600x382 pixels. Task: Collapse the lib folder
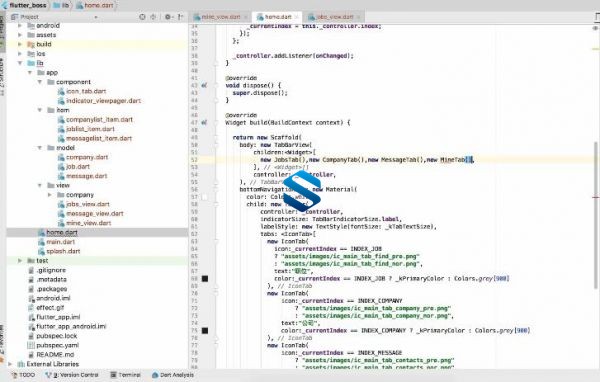pos(20,63)
